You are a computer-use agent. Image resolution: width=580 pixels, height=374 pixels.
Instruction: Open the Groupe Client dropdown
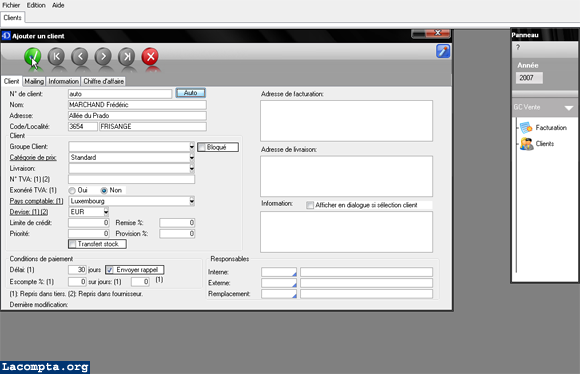[192, 146]
